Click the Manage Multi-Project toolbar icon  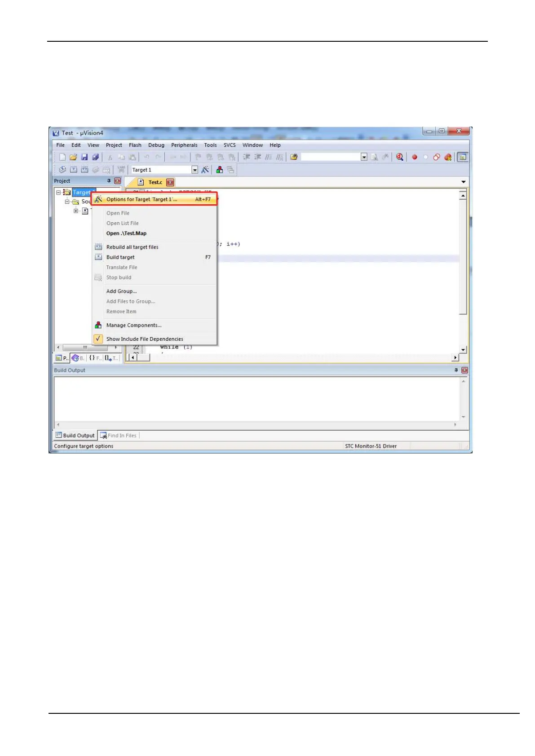coord(230,170)
